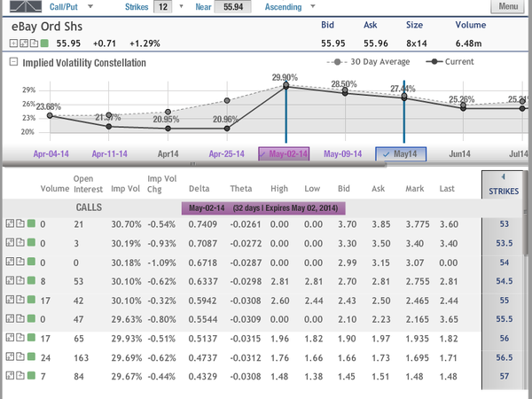Click the May-02-14 expiry banner in the table
This screenshot has height=399, width=532.
tap(263, 208)
